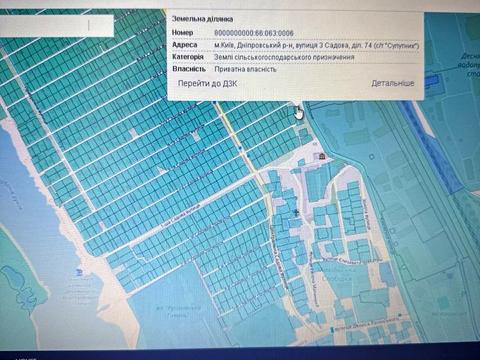Select the blue marker icon on the riverside beach
480x360 pixels.
click(x=79, y=272)
